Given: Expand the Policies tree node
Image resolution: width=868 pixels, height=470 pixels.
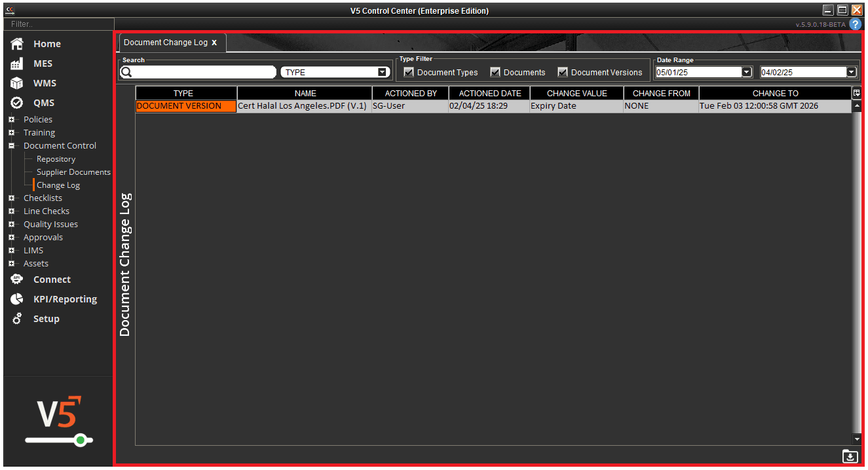Looking at the screenshot, I should [11, 120].
